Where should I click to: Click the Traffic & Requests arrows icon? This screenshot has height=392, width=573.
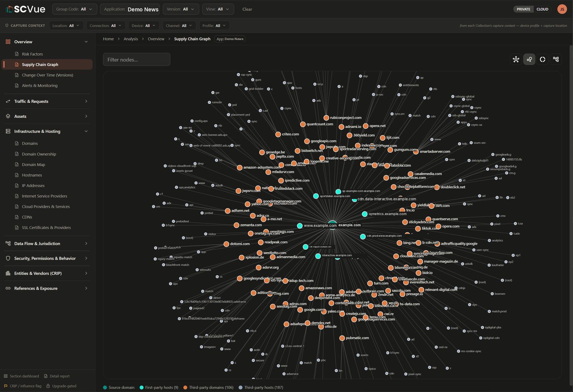pyautogui.click(x=8, y=101)
